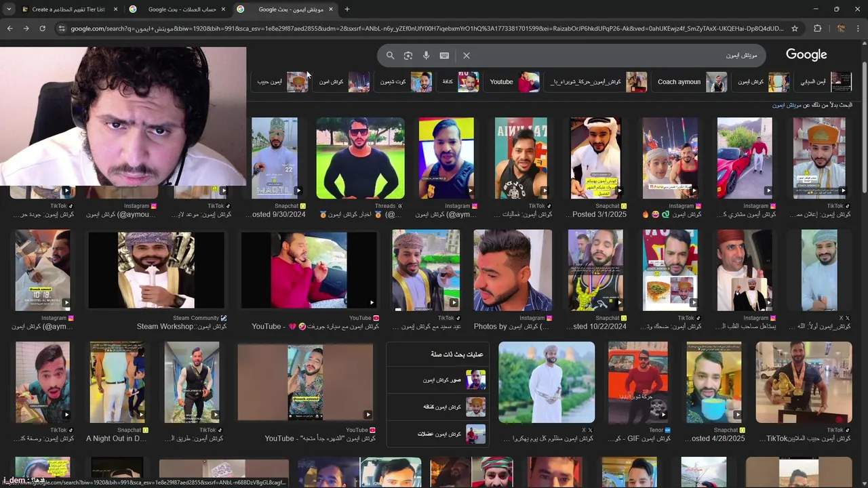Open Google Lens image search icon
Image resolution: width=868 pixels, height=488 pixels.
408,56
